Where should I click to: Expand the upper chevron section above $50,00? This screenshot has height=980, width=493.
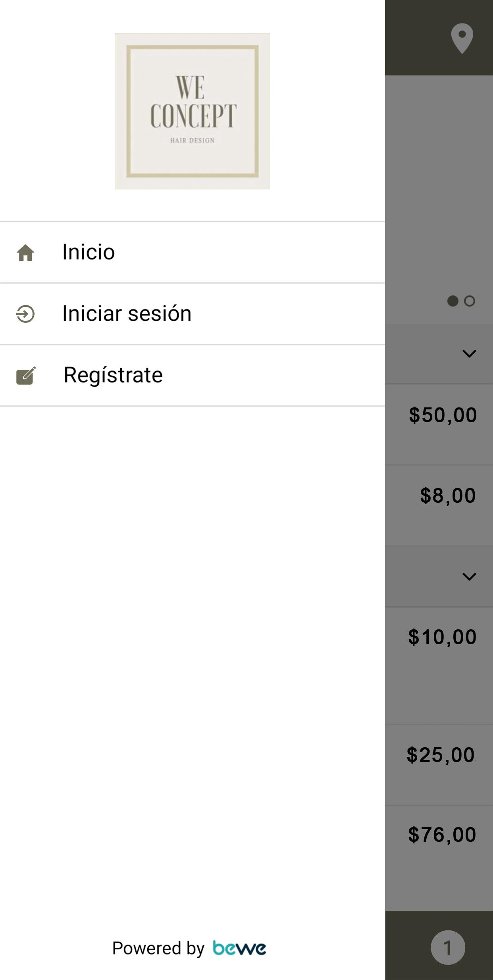coord(439,354)
